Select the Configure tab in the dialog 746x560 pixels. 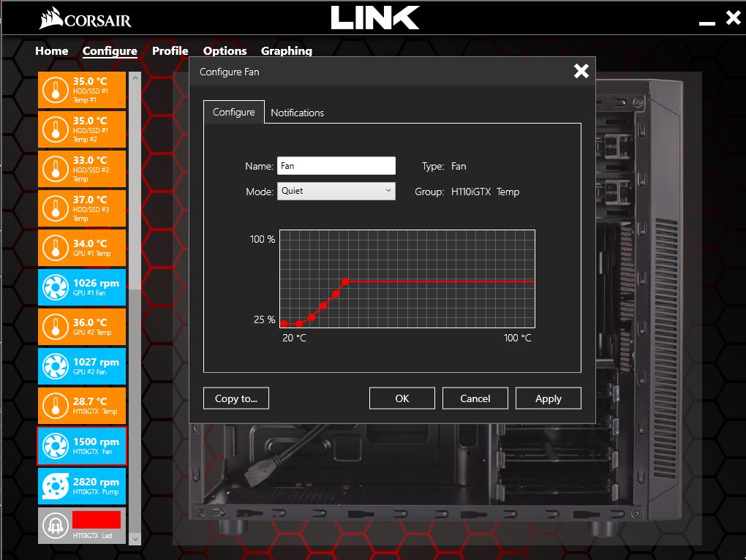pos(233,112)
